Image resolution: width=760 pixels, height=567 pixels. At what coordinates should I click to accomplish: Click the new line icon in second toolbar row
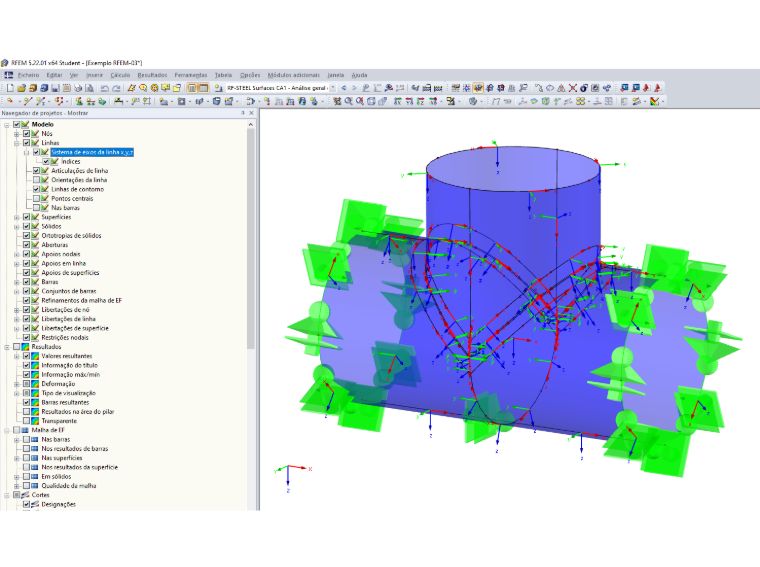pos(28,101)
